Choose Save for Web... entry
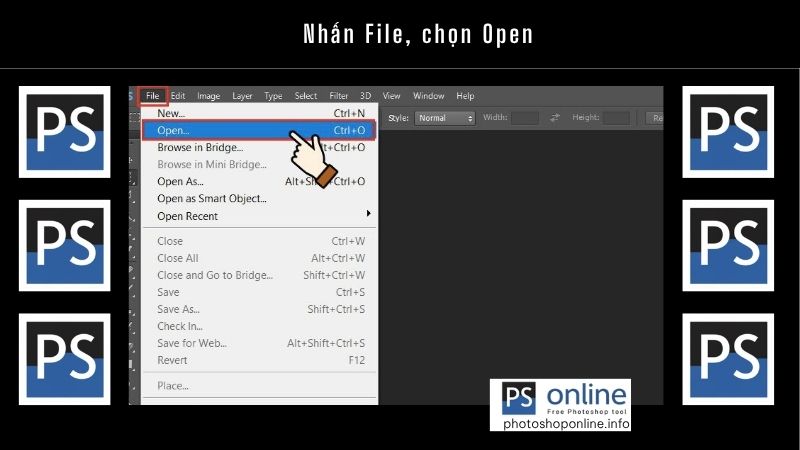Viewport: 800px width, 450px height. click(260, 343)
